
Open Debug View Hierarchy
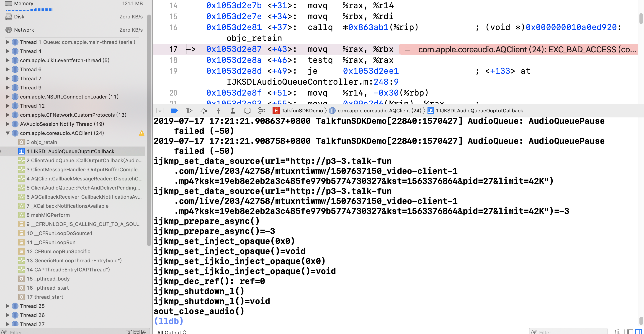pos(247,111)
